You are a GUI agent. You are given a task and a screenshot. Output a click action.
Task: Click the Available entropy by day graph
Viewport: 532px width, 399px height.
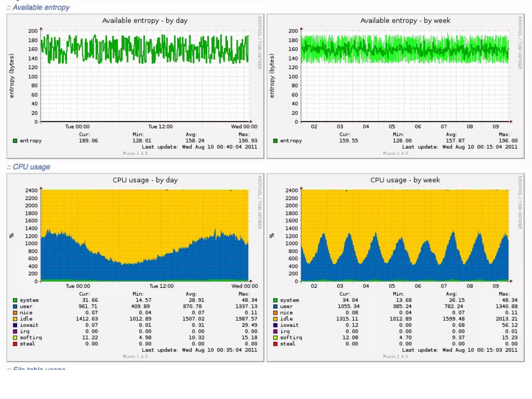(135, 86)
